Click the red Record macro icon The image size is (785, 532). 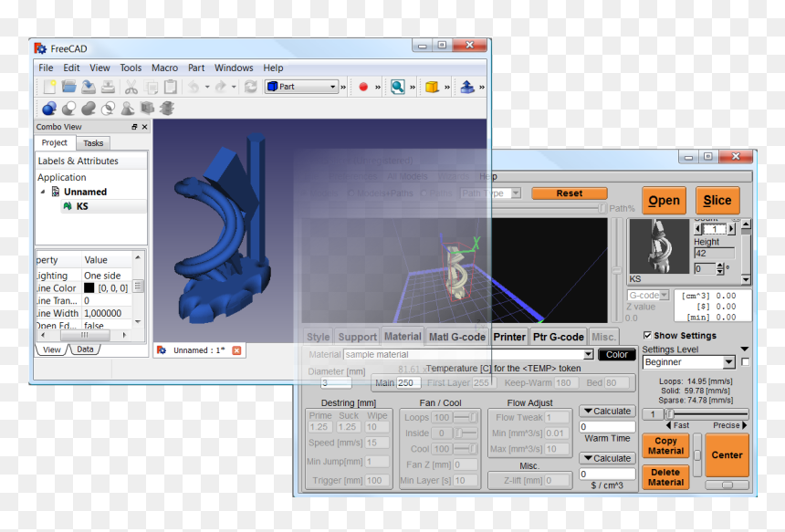point(363,87)
